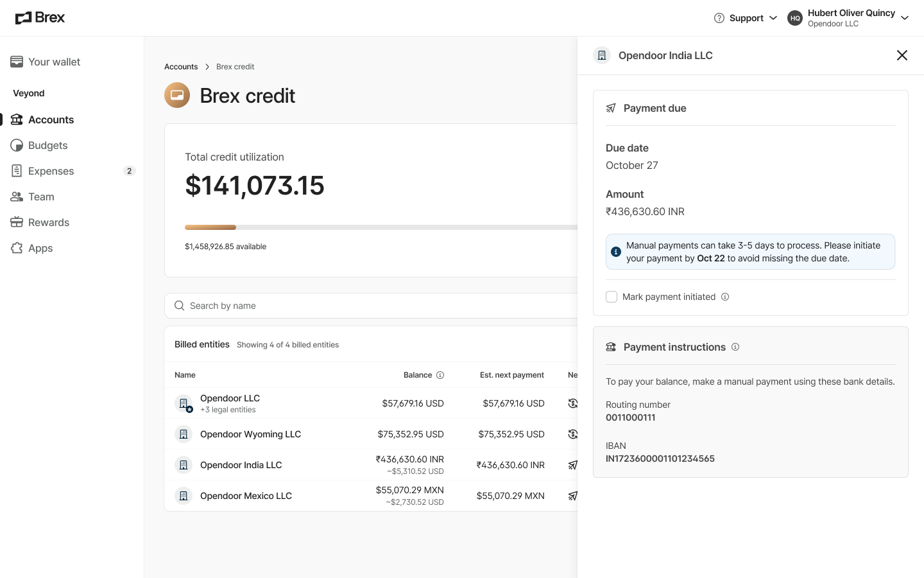Click Opendoor LLC building icon
This screenshot has height=578, width=924.
click(184, 403)
